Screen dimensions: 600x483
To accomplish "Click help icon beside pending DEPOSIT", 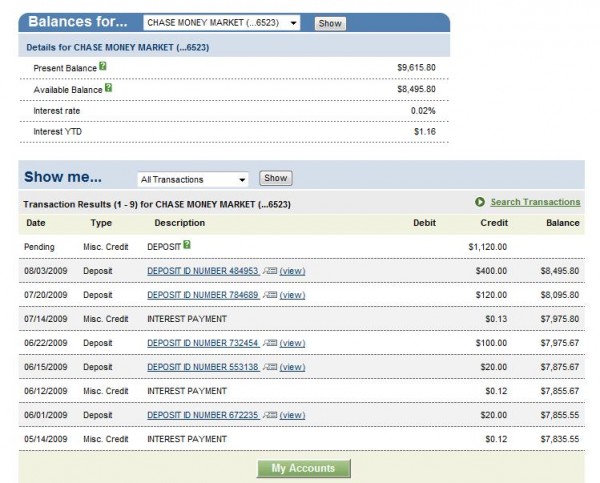I will click(x=187, y=244).
